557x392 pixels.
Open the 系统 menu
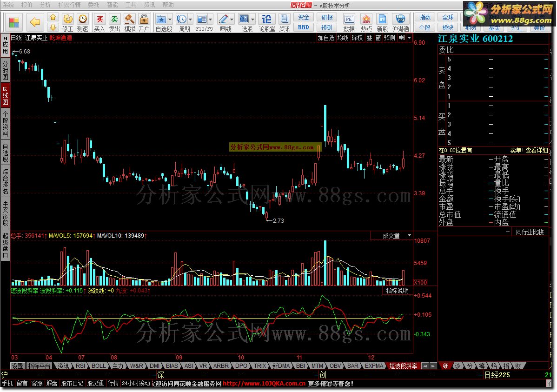coord(8,5)
